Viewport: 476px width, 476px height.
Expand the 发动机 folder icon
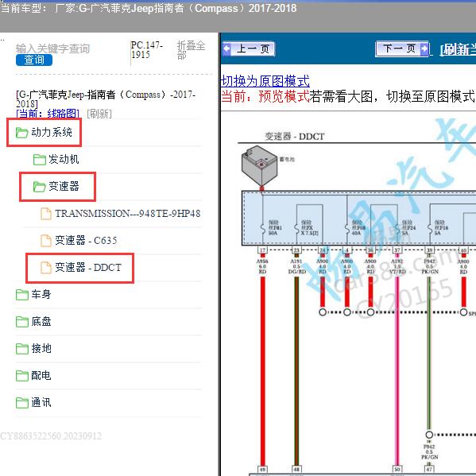pos(40,160)
